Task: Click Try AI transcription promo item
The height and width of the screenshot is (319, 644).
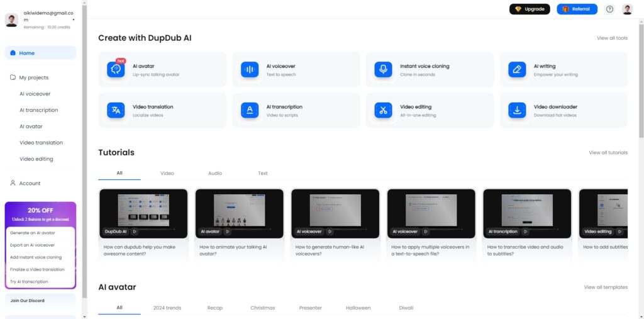Action: coord(40,282)
